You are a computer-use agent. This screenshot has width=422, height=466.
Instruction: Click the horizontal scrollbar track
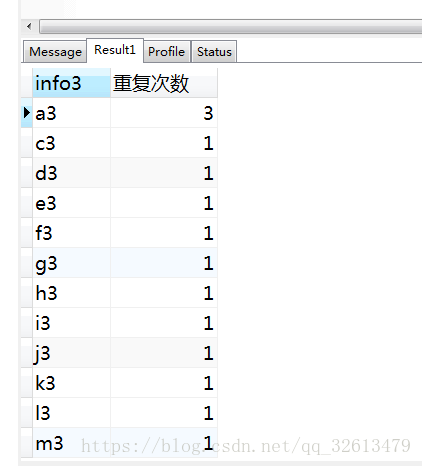pos(231,26)
